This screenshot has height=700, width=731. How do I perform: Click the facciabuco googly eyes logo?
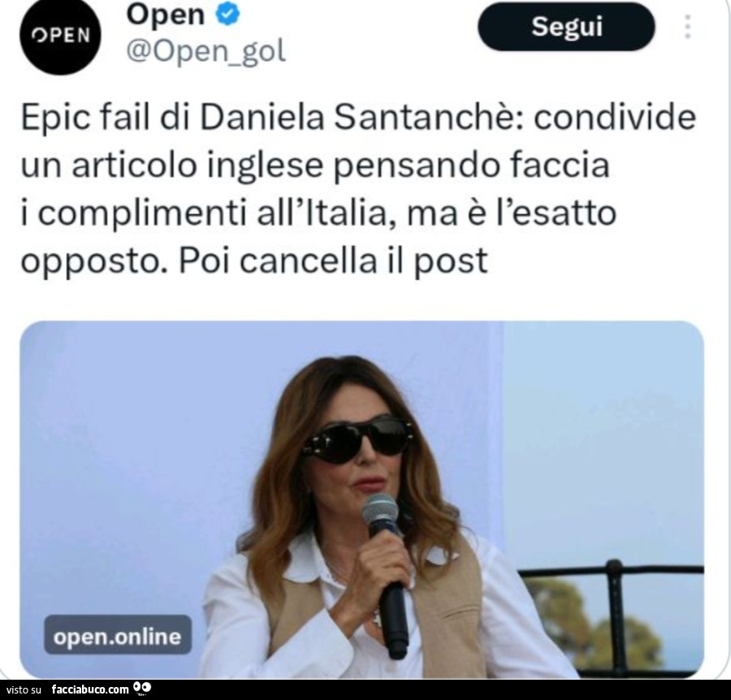click(x=142, y=688)
